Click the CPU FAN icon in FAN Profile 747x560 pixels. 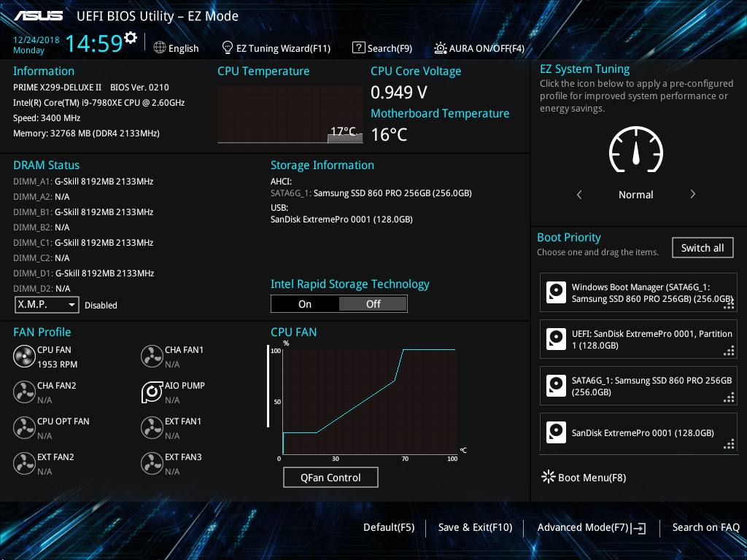point(24,356)
